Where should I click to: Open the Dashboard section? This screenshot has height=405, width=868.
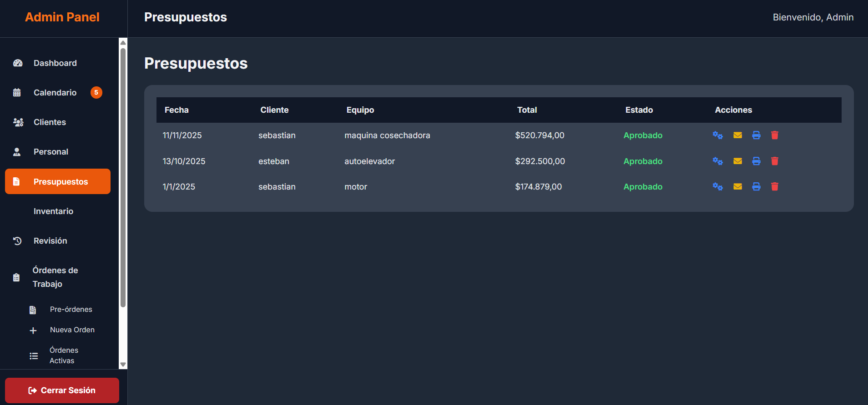pos(55,63)
